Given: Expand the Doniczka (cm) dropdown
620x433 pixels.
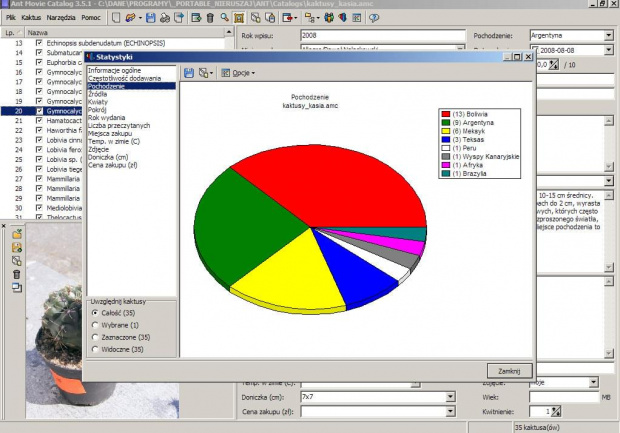Looking at the screenshot, I should click(x=450, y=397).
